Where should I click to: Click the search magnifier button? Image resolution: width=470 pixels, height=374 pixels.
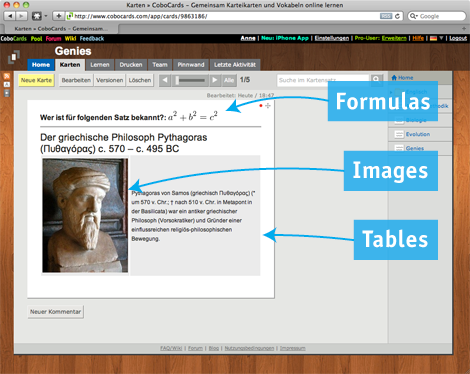376,79
